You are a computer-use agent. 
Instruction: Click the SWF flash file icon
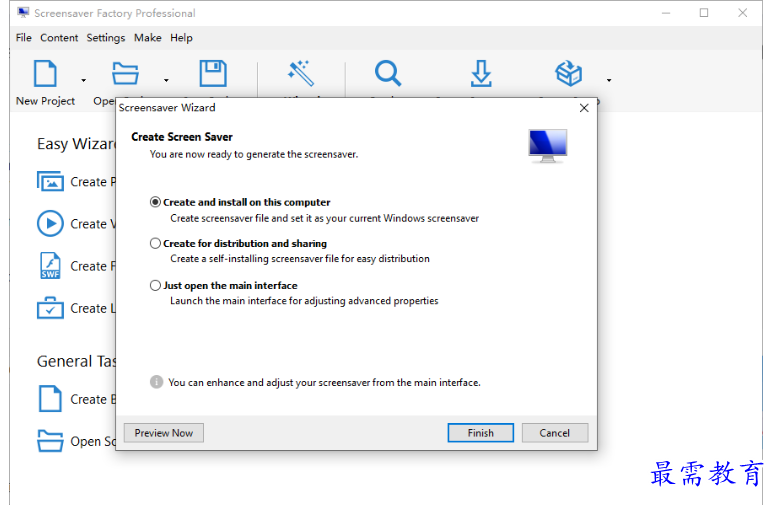50,266
